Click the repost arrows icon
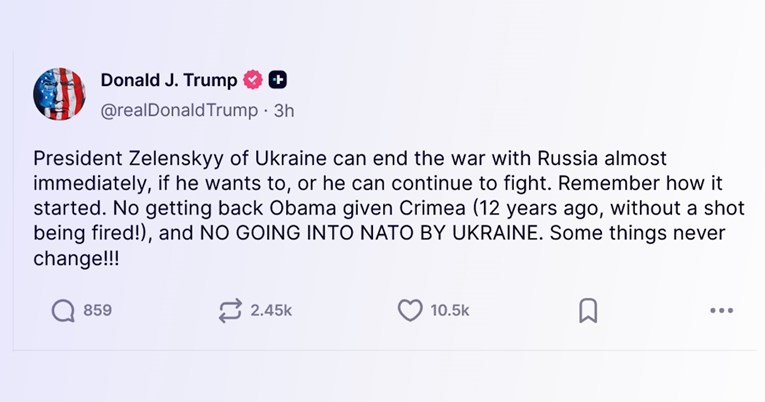The height and width of the screenshot is (402, 765). click(x=230, y=311)
